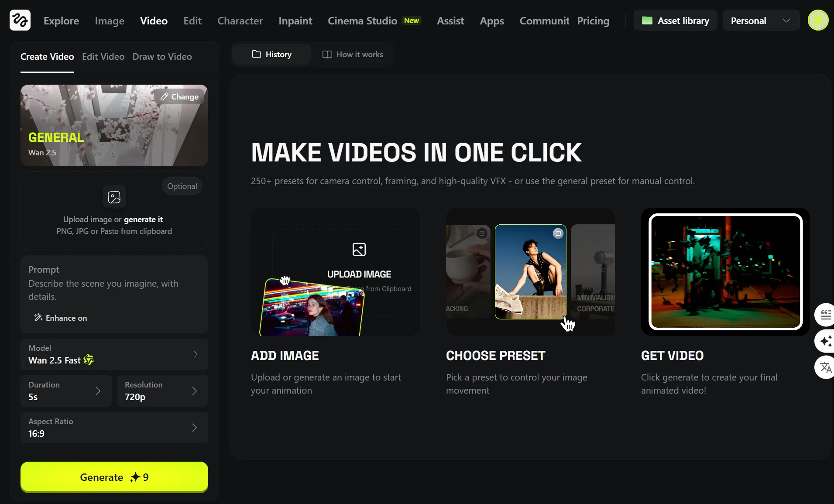Switch to the Edit Video tab

[103, 57]
